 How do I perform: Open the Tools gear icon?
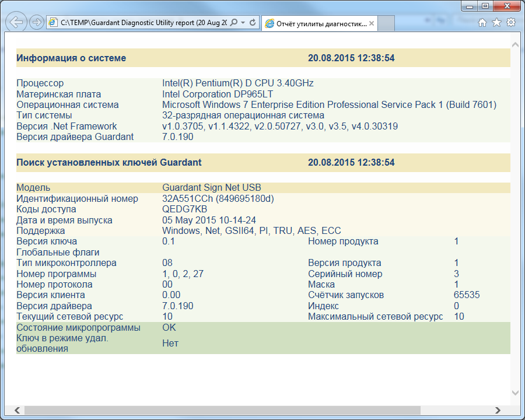(x=510, y=23)
